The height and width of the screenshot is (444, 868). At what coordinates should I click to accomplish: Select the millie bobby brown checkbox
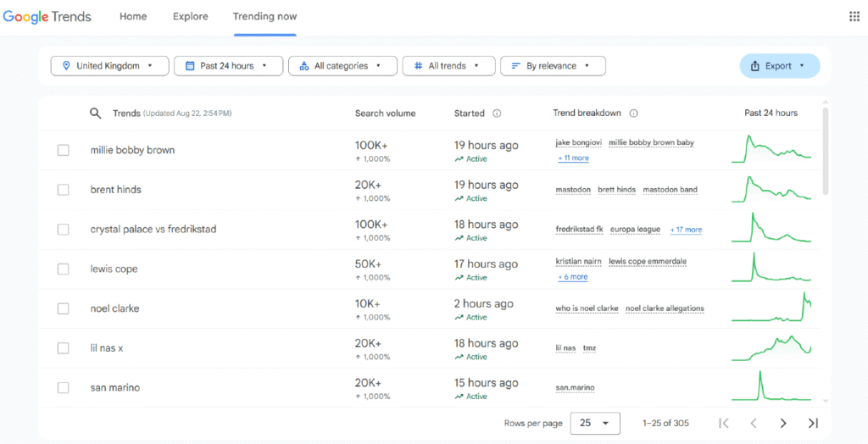point(63,150)
